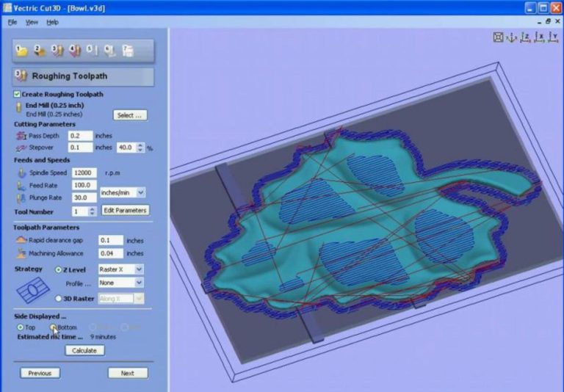Click Rapid clearance gap field
Image resolution: width=564 pixels, height=392 pixels.
click(x=111, y=240)
